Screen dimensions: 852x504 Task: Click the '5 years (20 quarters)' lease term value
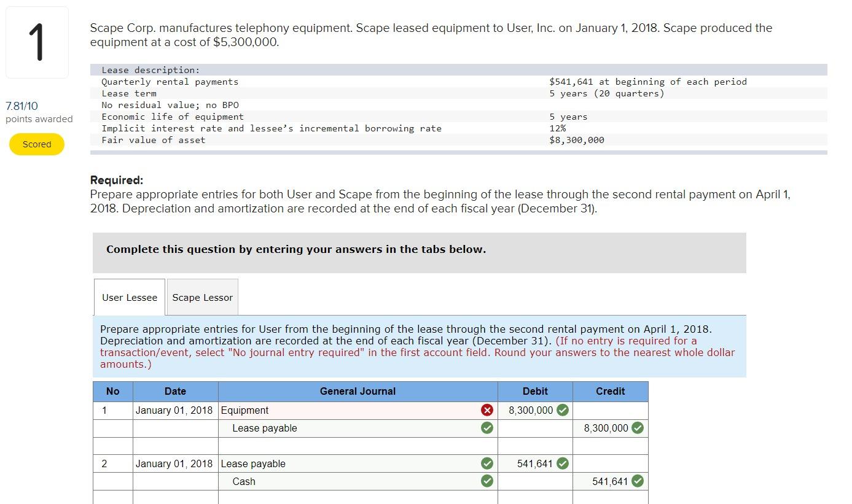607,93
